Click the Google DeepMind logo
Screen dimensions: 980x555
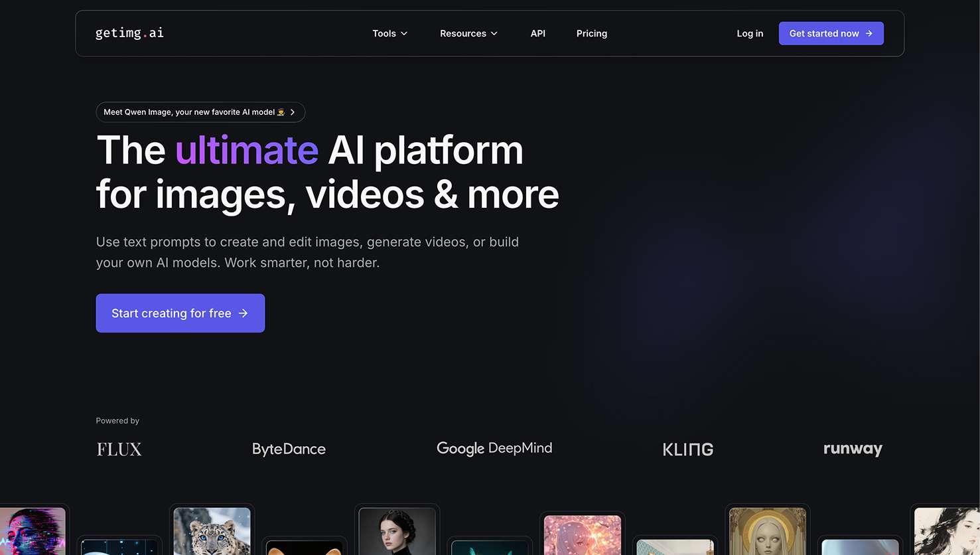(x=494, y=449)
